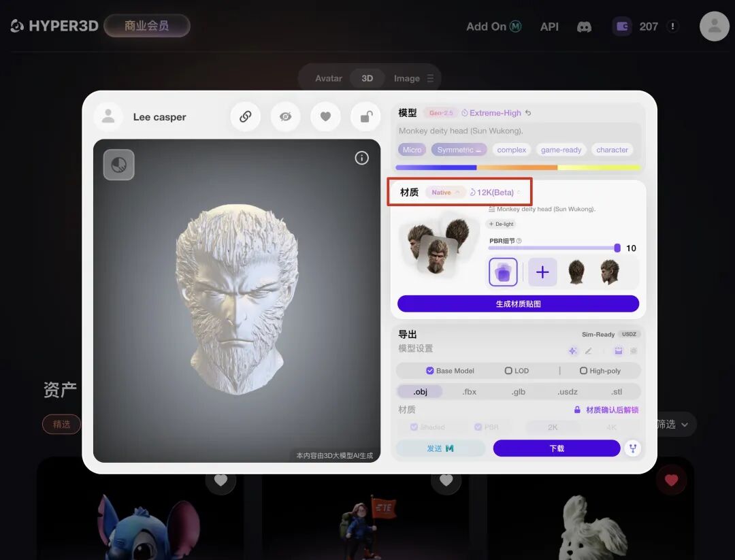Select .glb export format
735x560 pixels.
tap(518, 391)
